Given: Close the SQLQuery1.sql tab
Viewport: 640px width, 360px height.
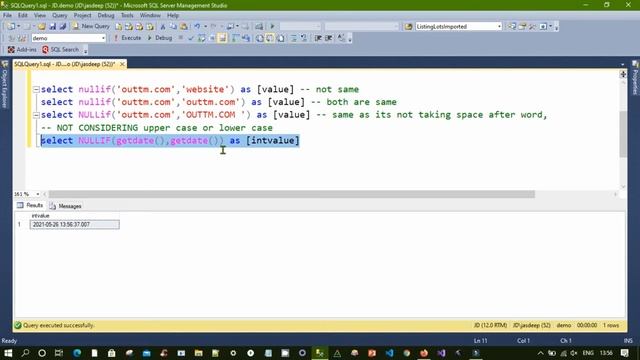Looking at the screenshot, I should click(122, 64).
